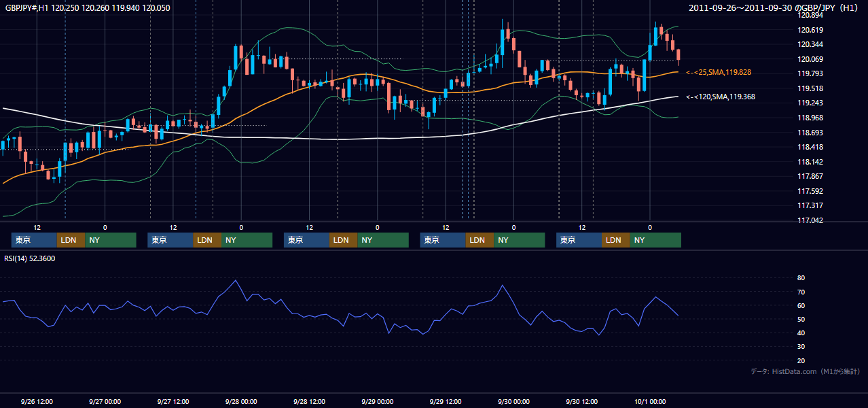Click the 9/29 00:00 time axis label

[378, 401]
